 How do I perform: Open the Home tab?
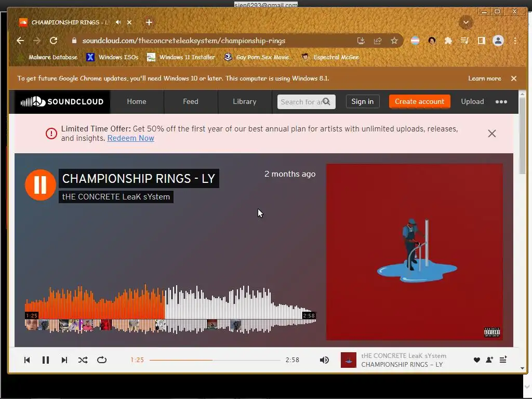point(137,101)
